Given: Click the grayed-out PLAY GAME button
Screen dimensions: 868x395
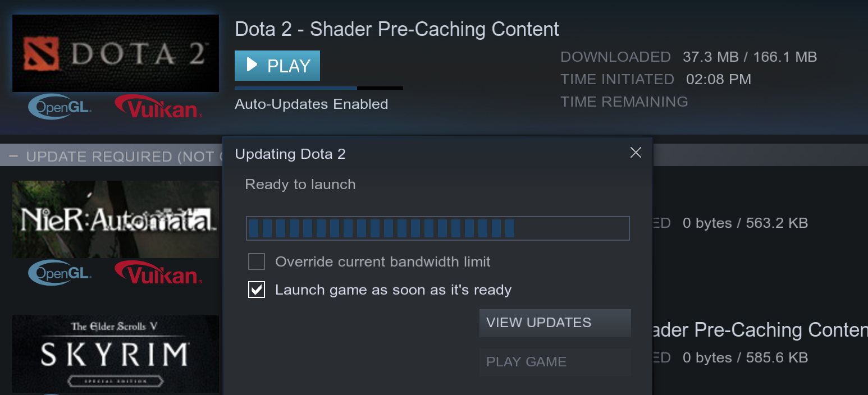Looking at the screenshot, I should point(554,362).
